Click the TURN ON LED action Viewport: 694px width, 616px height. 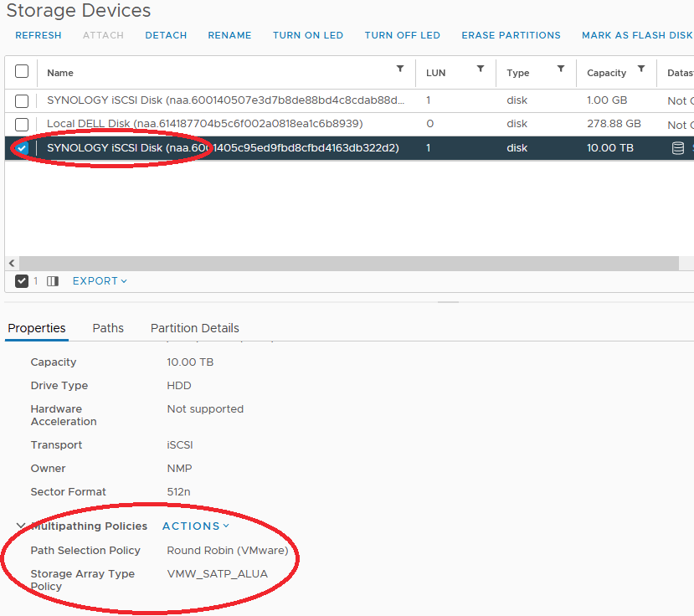307,35
